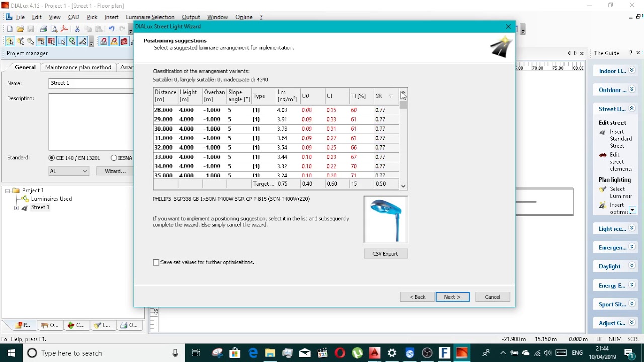Click the Windows search box in the taskbar
This screenshot has height=362, width=644.
coord(103,353)
